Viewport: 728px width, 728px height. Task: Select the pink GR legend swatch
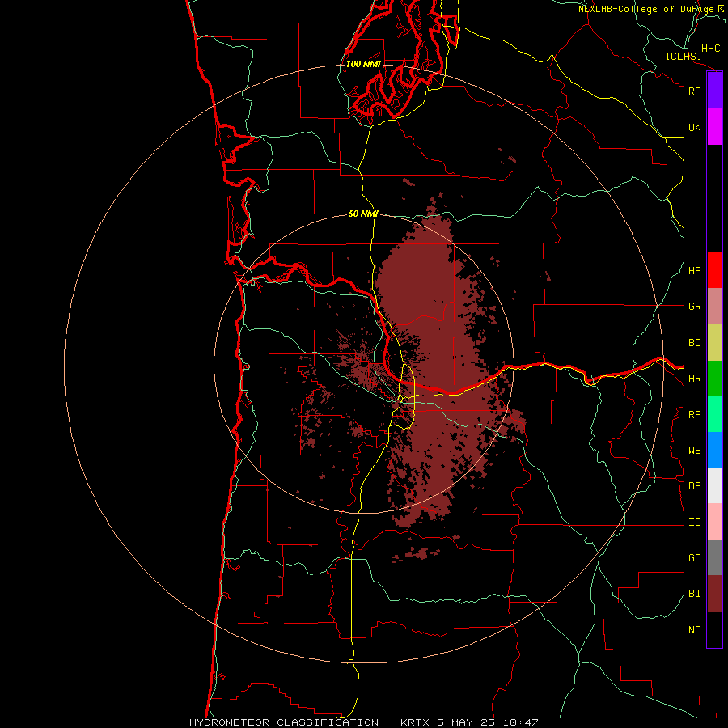pos(714,306)
